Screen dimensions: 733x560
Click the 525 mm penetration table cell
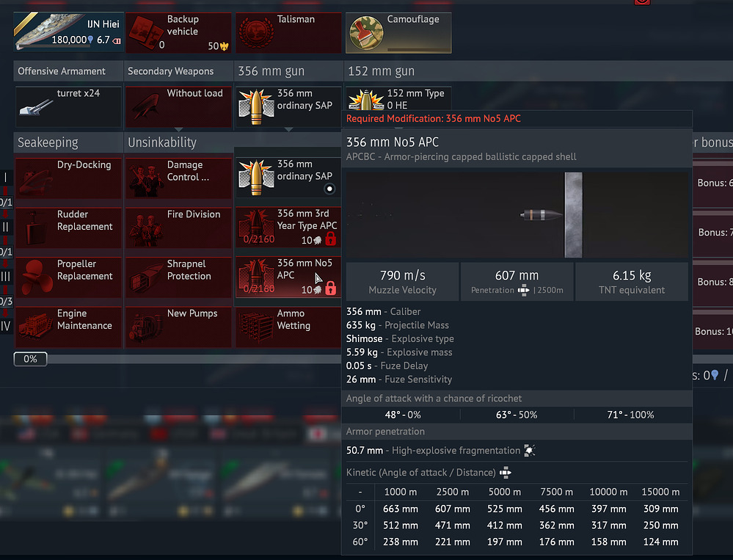point(504,509)
